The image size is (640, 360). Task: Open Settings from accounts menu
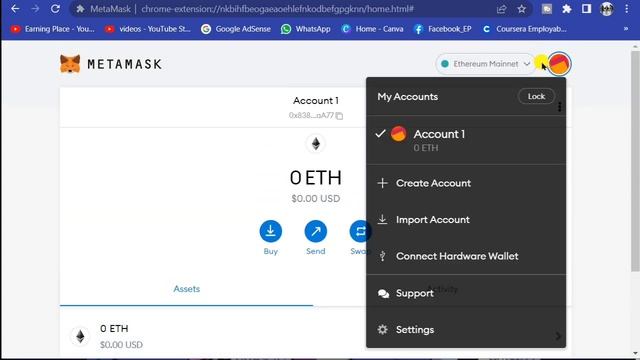click(x=466, y=329)
